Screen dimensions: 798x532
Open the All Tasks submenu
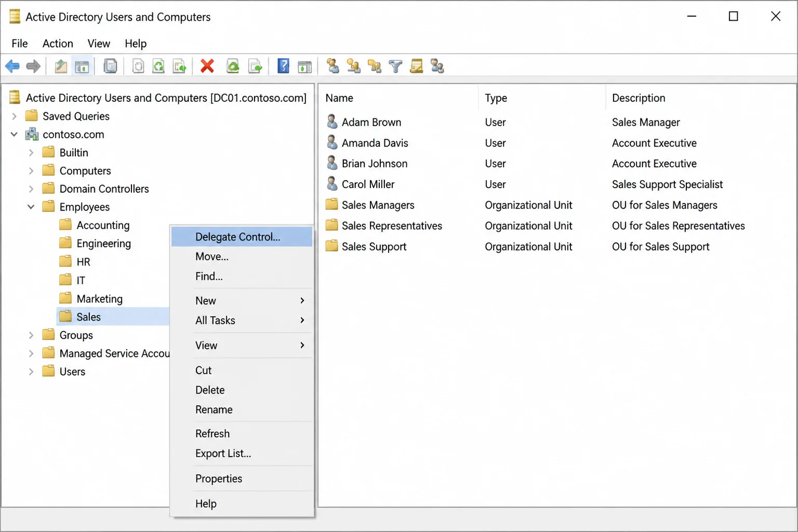[242, 320]
